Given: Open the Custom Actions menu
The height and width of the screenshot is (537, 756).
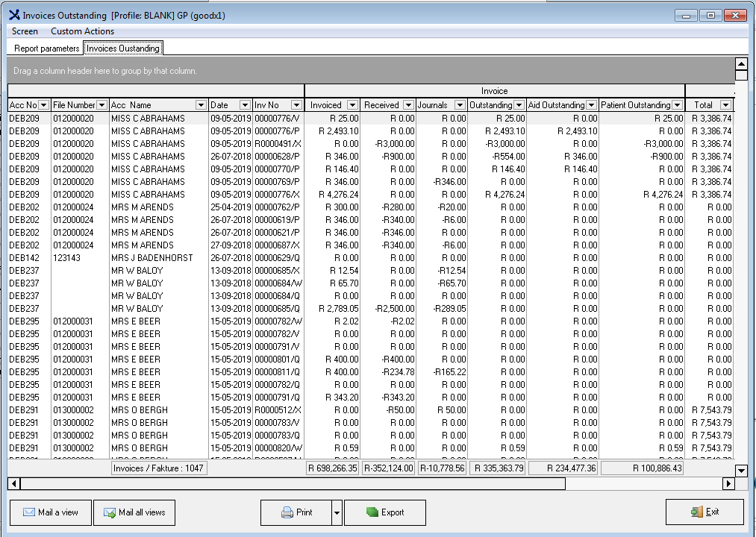Looking at the screenshot, I should pos(82,31).
